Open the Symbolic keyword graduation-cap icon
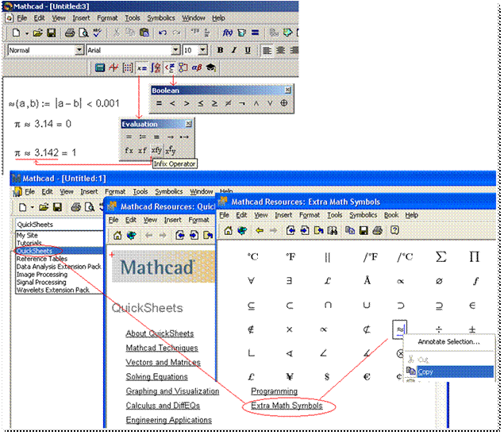This screenshot has width=504, height=435. pyautogui.click(x=211, y=67)
